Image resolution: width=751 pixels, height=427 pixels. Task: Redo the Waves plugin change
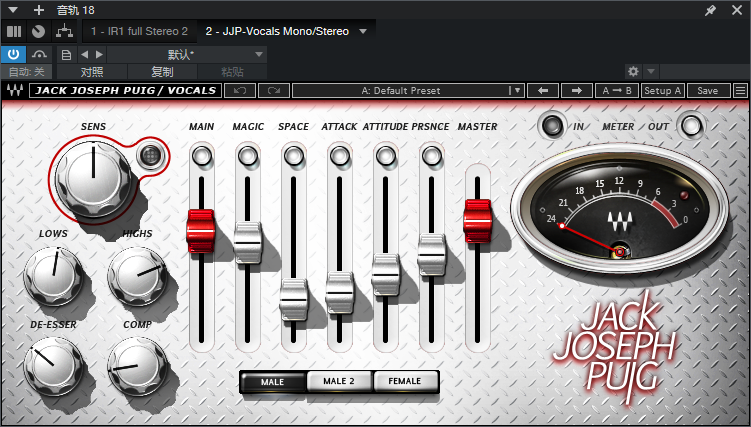tap(274, 90)
